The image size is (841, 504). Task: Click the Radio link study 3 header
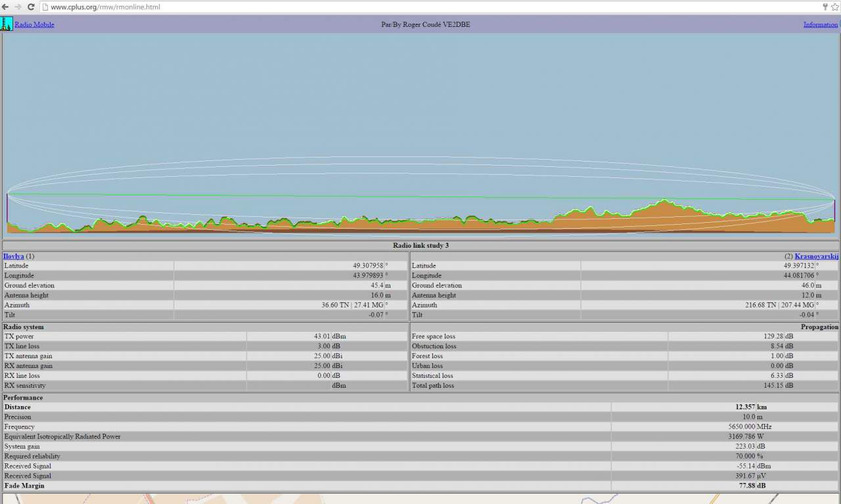(x=420, y=245)
